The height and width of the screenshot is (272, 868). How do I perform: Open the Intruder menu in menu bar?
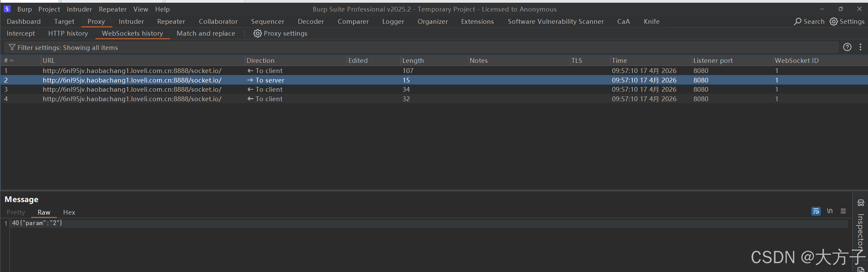click(79, 9)
